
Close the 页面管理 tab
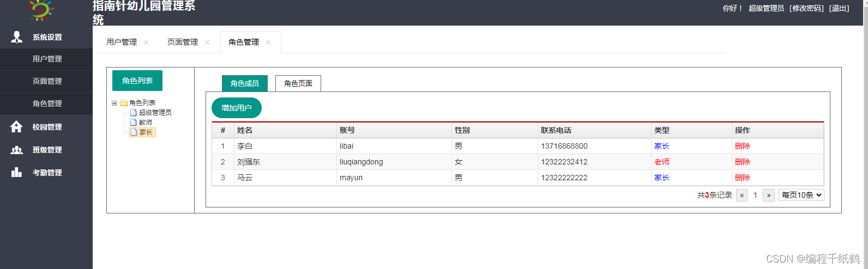[207, 42]
